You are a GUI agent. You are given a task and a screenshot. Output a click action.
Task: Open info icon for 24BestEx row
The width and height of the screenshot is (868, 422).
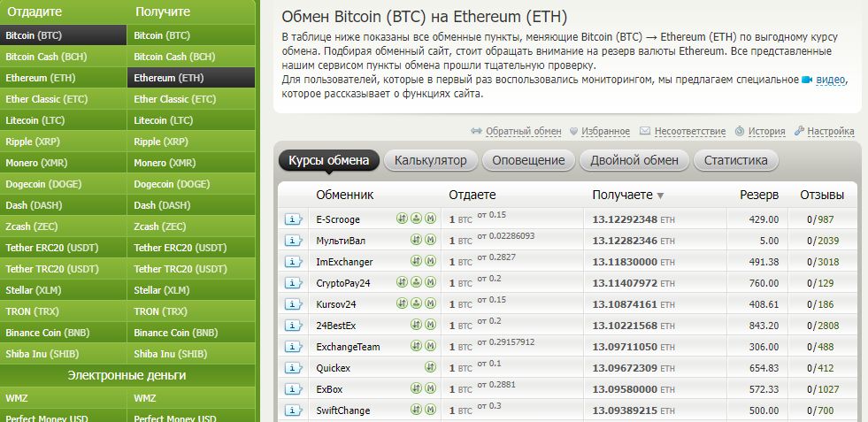[294, 325]
